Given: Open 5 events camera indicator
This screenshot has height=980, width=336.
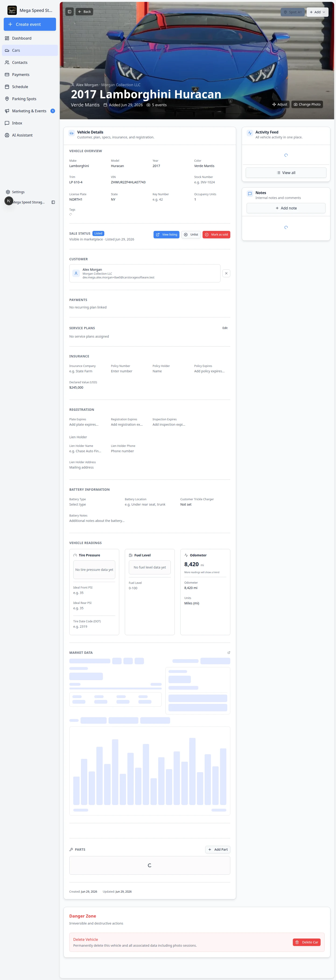Looking at the screenshot, I should [157, 105].
